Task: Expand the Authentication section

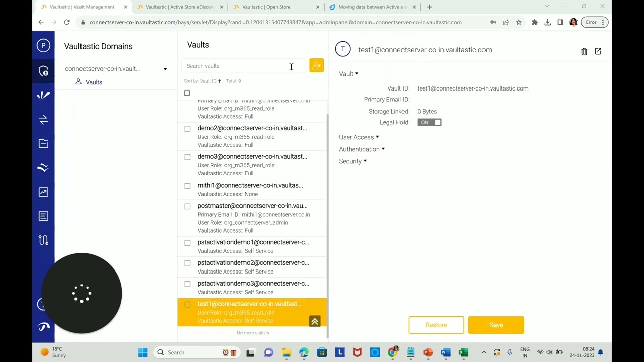Action: 362,149
